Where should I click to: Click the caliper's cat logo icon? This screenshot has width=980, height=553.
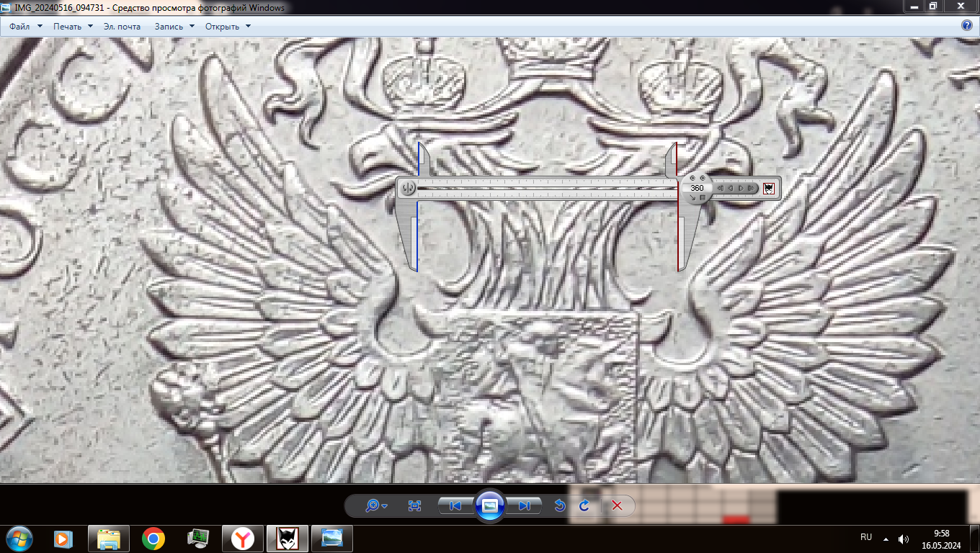[769, 189]
